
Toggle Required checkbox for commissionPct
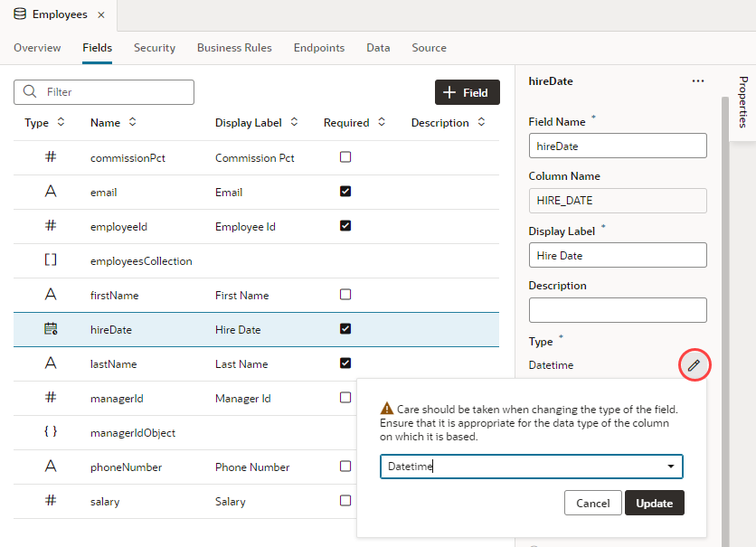tap(345, 157)
